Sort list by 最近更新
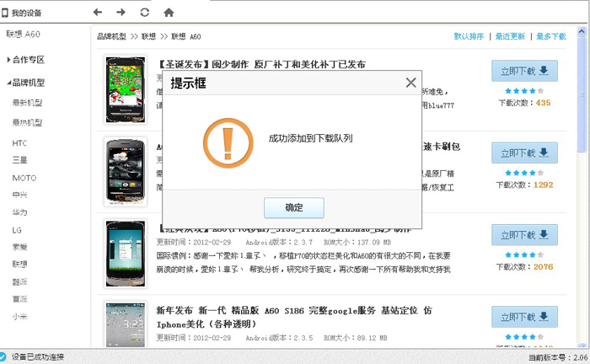The height and width of the screenshot is (364, 590). (510, 37)
